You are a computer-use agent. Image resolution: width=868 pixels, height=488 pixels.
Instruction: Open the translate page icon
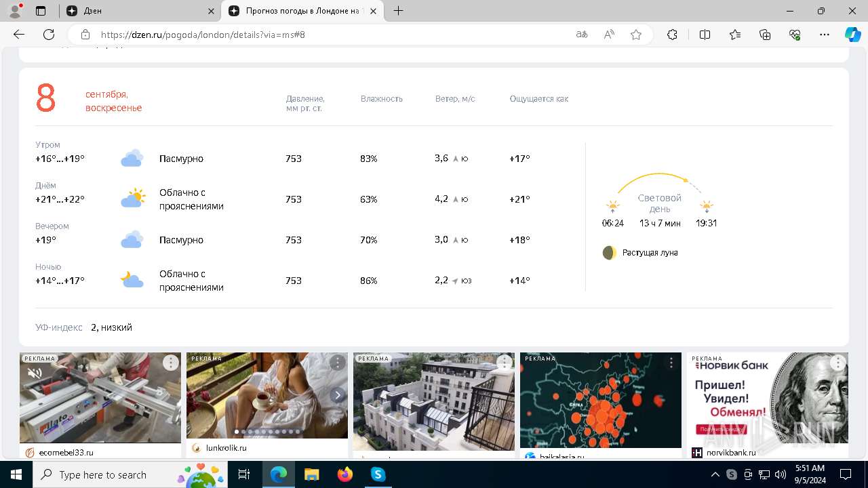tap(582, 35)
